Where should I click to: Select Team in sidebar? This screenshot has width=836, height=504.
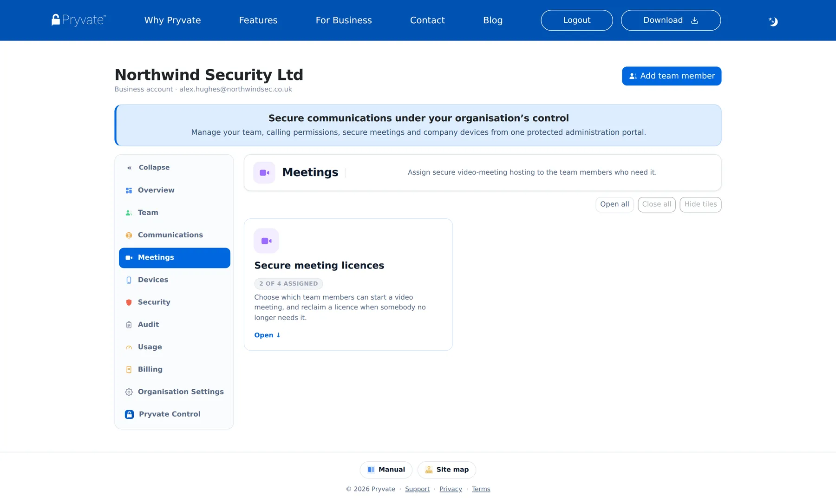pos(175,213)
